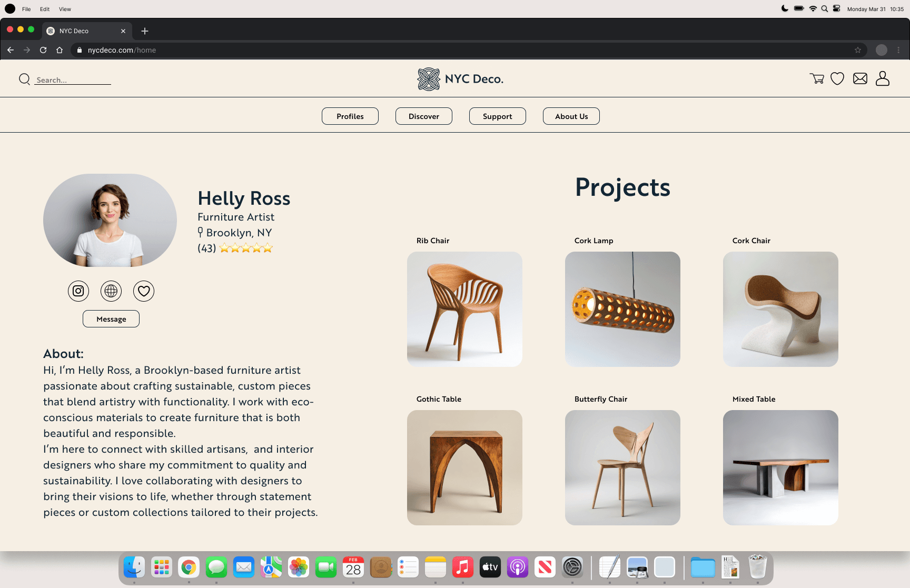
Task: Open the Support page
Action: point(498,116)
